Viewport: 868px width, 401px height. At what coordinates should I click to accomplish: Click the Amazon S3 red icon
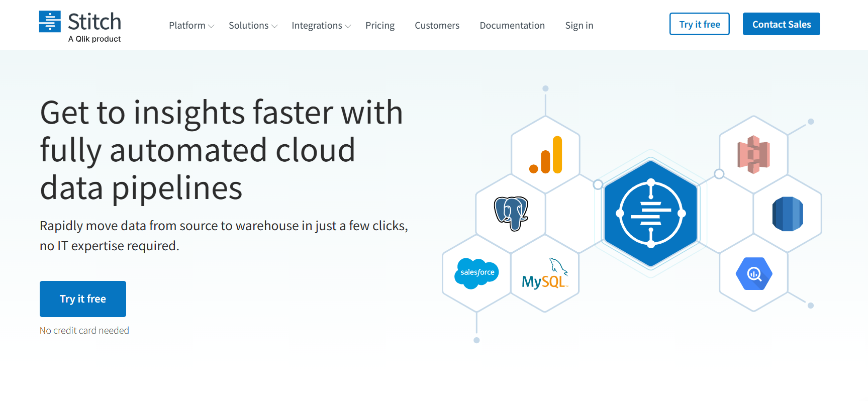pos(753,154)
